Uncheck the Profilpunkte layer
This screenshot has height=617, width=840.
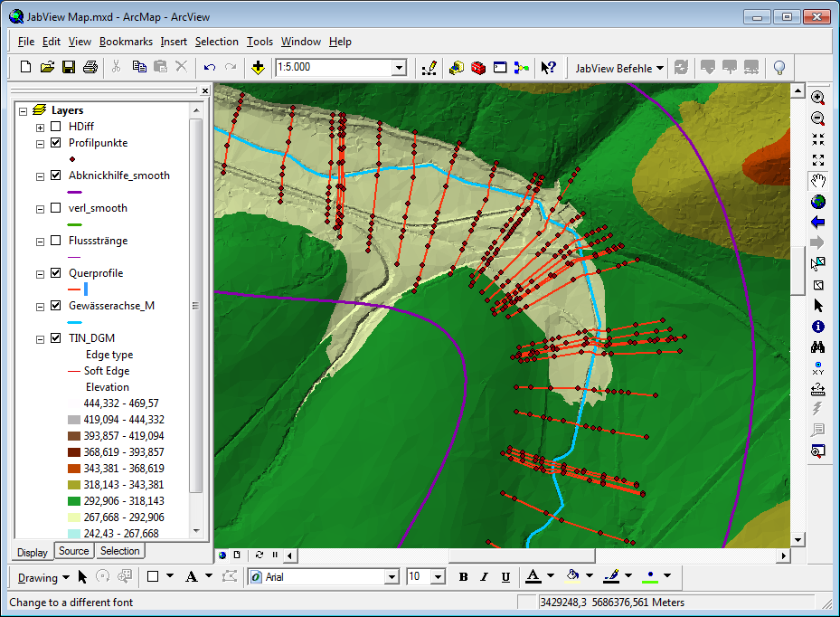tap(56, 143)
